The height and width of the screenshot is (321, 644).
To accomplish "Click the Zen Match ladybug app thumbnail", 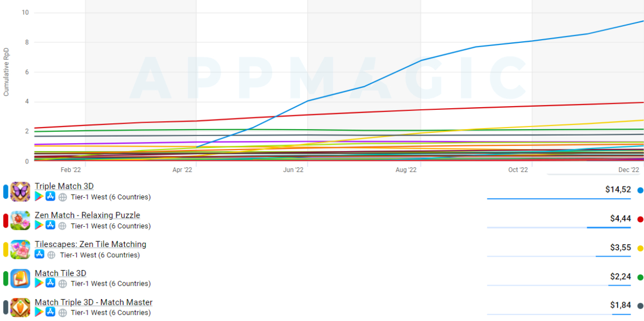I will pos(20,220).
